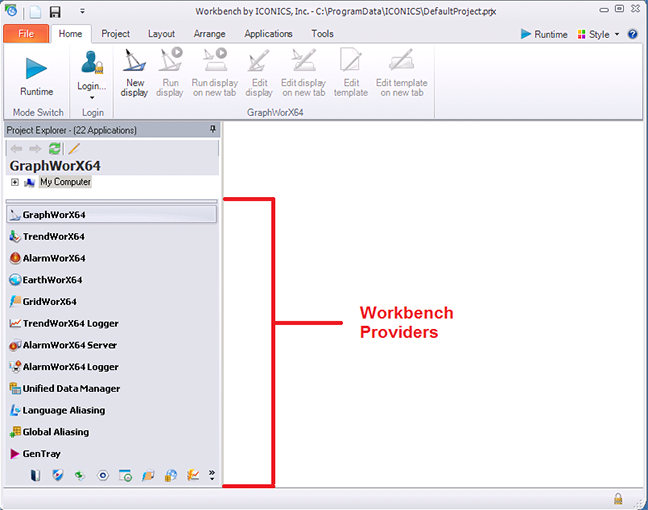Open the EarthWorX64 provider
648x510 pixels.
(52, 280)
